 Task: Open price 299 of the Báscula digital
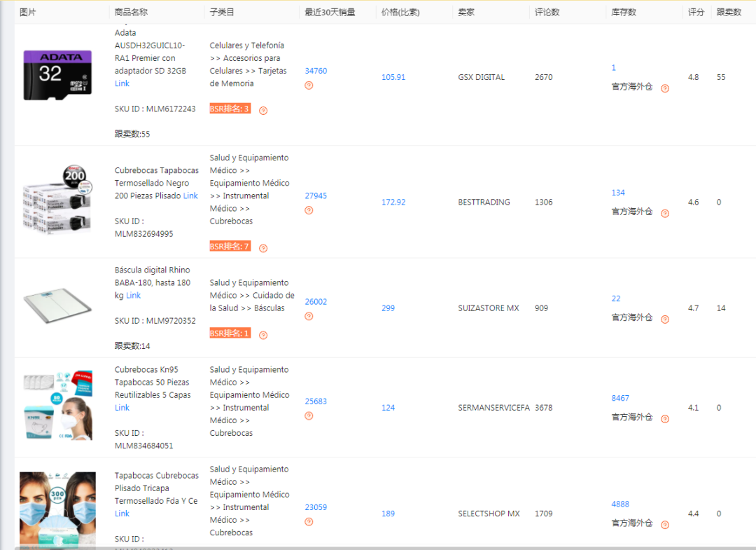click(x=388, y=308)
